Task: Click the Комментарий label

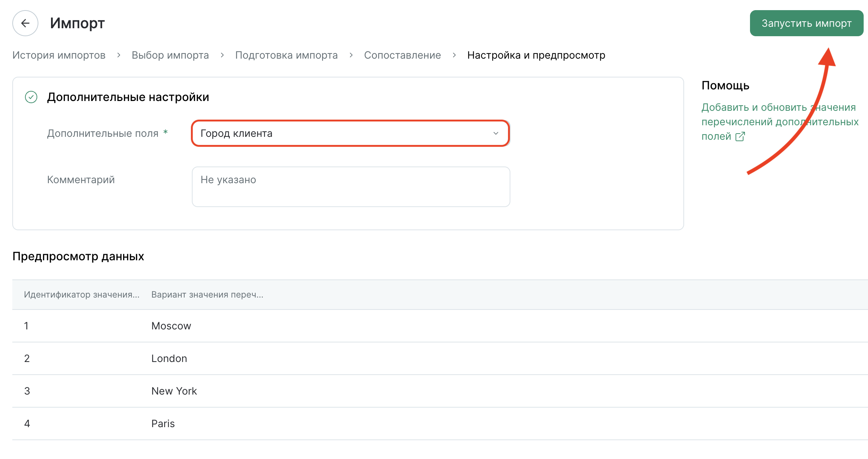Action: coord(81,180)
